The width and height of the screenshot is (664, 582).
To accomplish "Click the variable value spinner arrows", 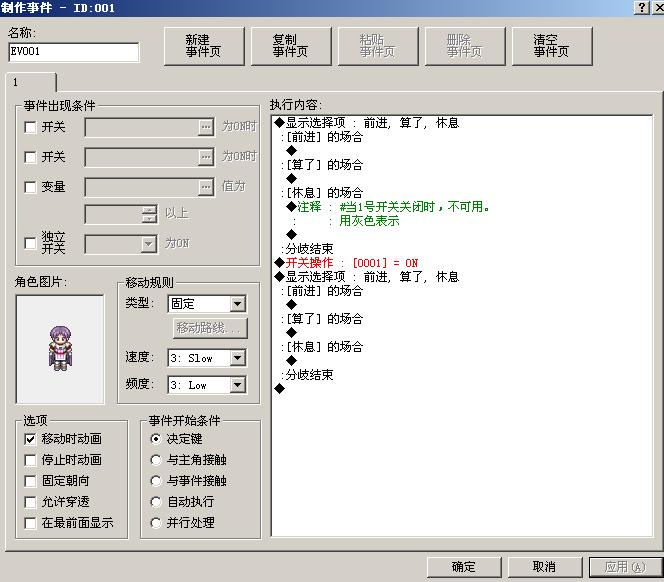I will click(149, 214).
